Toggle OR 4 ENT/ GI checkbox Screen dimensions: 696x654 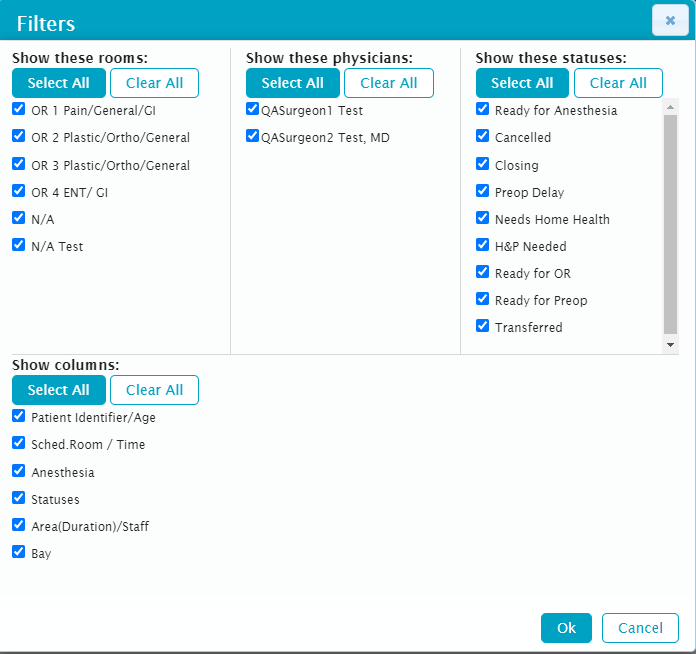coord(19,191)
